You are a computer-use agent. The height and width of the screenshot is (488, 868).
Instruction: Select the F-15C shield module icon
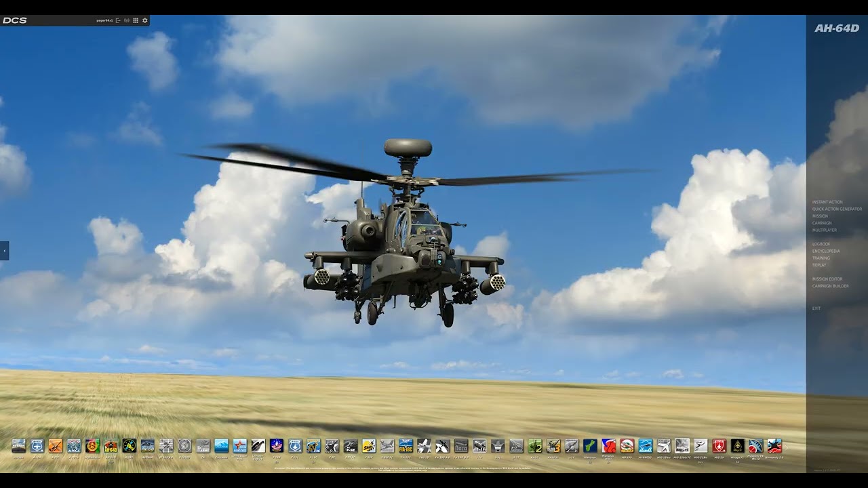(x=295, y=445)
